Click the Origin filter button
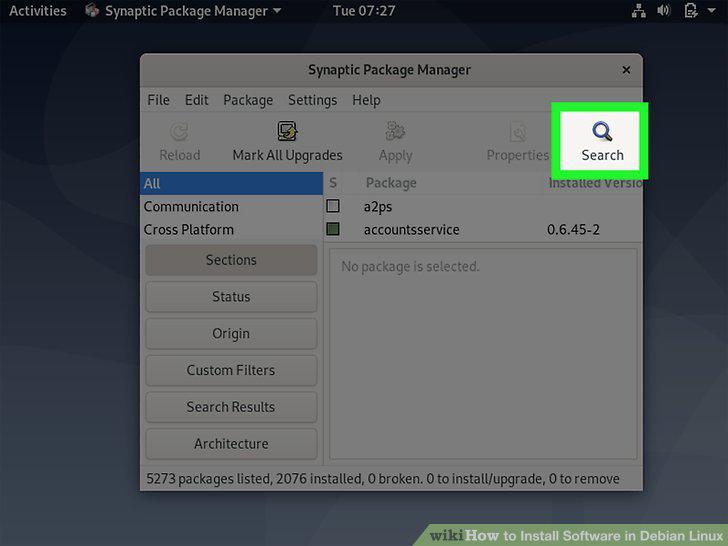Screen dimensions: 728x546 (231, 333)
